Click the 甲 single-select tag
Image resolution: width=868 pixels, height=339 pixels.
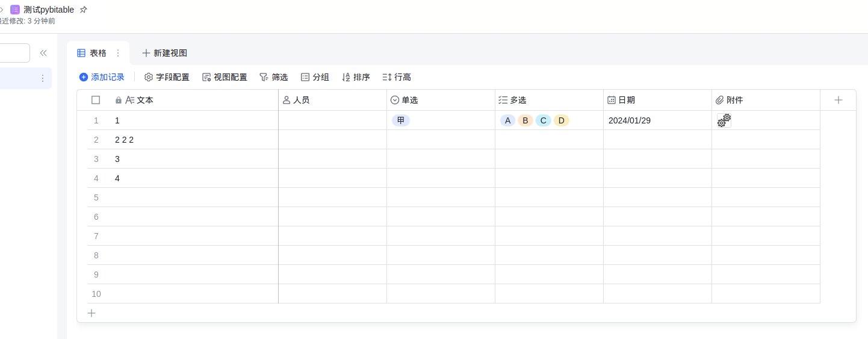point(400,120)
